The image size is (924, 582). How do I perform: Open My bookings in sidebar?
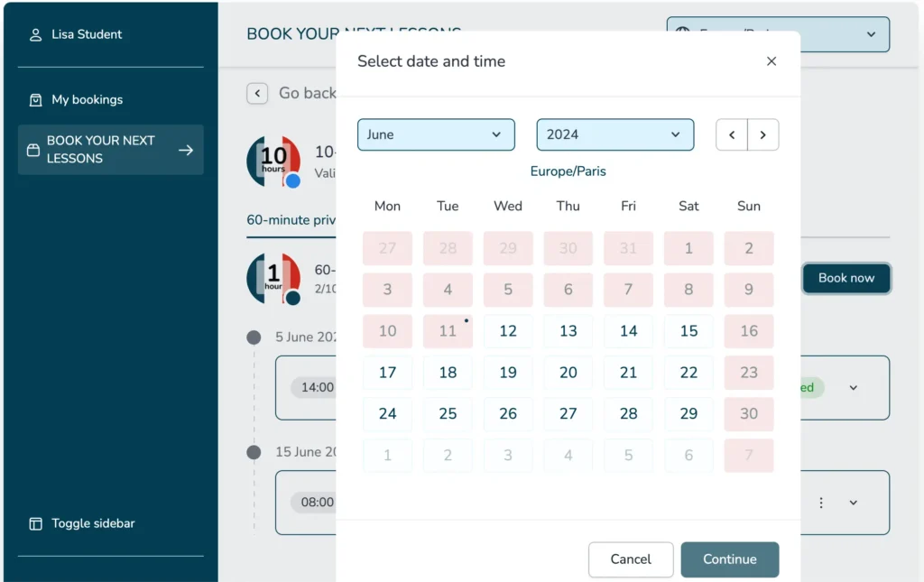point(87,100)
